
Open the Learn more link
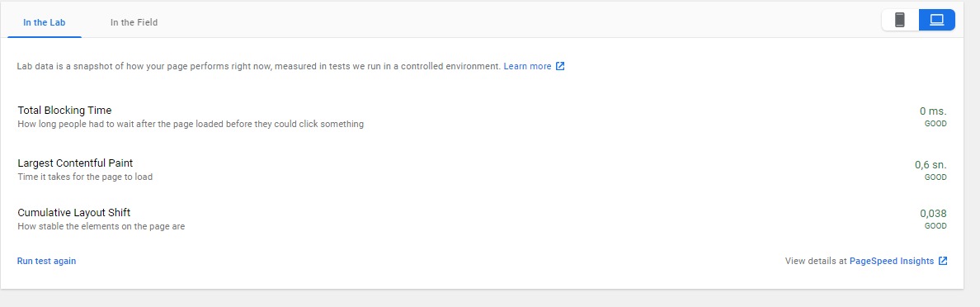click(527, 66)
